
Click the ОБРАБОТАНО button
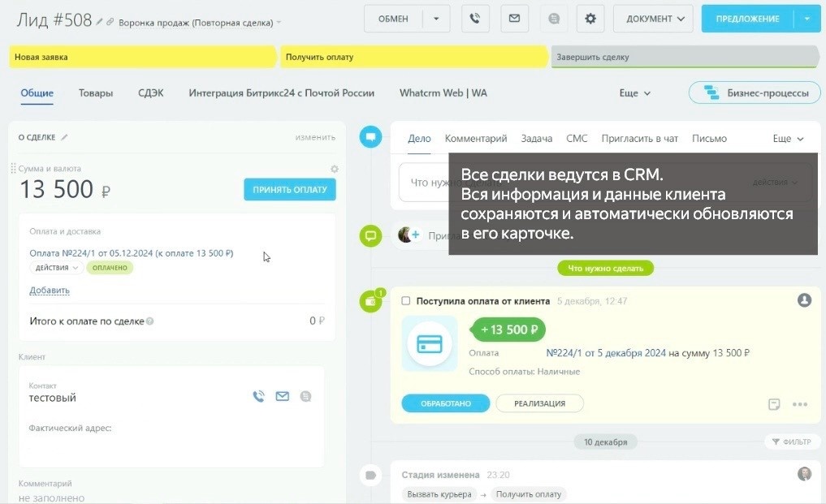pyautogui.click(x=446, y=403)
